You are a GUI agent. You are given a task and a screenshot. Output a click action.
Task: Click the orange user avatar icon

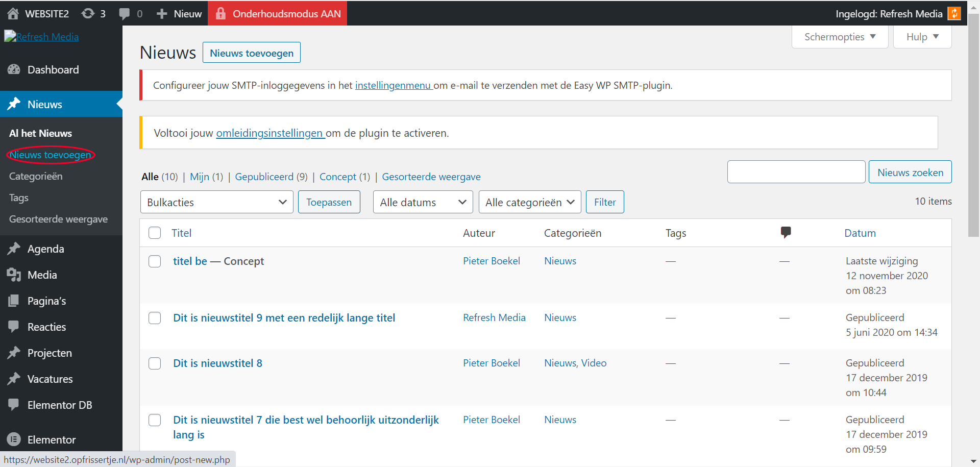pos(953,14)
